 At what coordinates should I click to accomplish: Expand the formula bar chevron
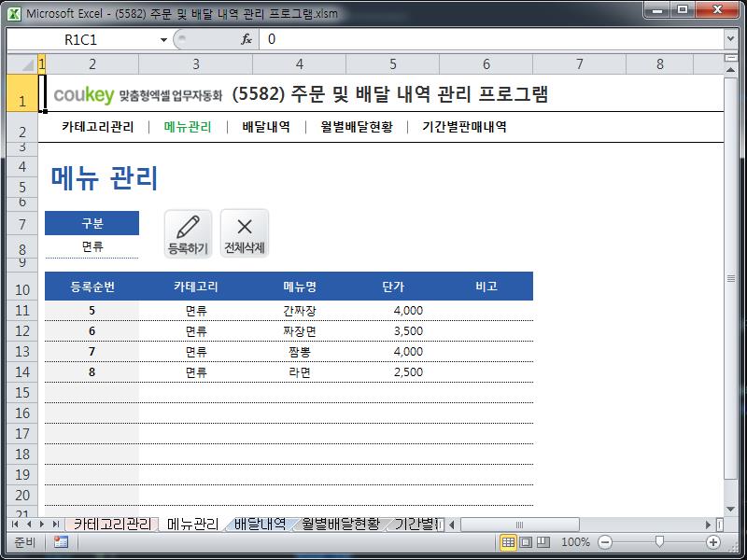731,38
